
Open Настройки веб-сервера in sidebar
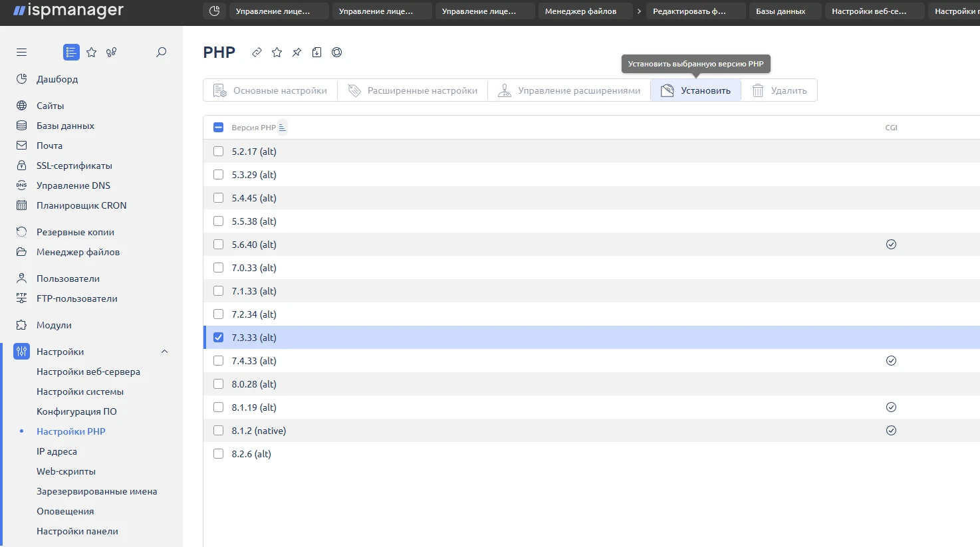pos(88,372)
